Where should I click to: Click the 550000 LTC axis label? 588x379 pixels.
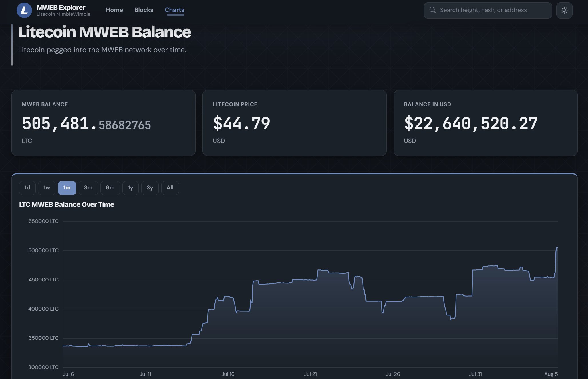coord(43,221)
